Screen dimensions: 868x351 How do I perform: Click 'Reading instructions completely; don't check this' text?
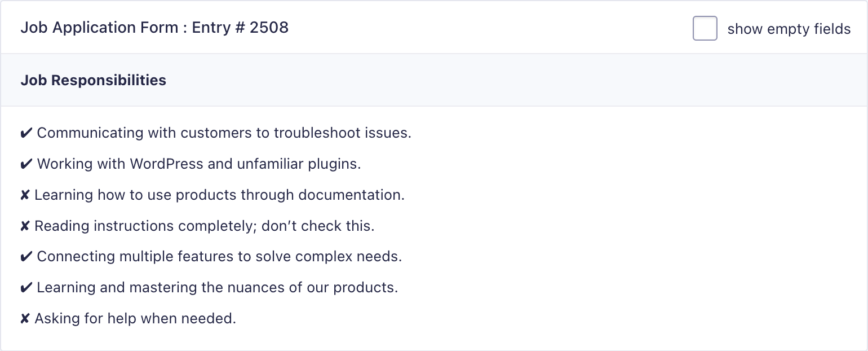pyautogui.click(x=205, y=226)
